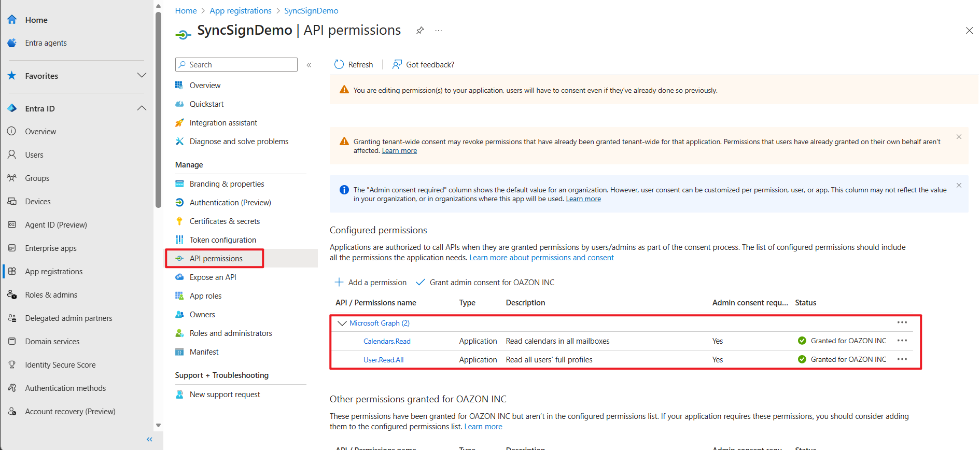Open the Calendars.Read row ellipsis menu
This screenshot has height=450, width=980.
coord(902,341)
